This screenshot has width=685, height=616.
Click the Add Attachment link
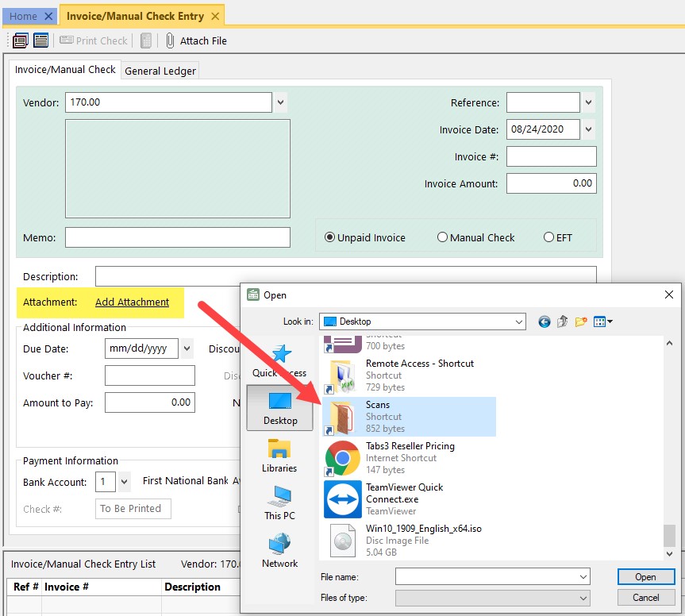pyautogui.click(x=133, y=302)
